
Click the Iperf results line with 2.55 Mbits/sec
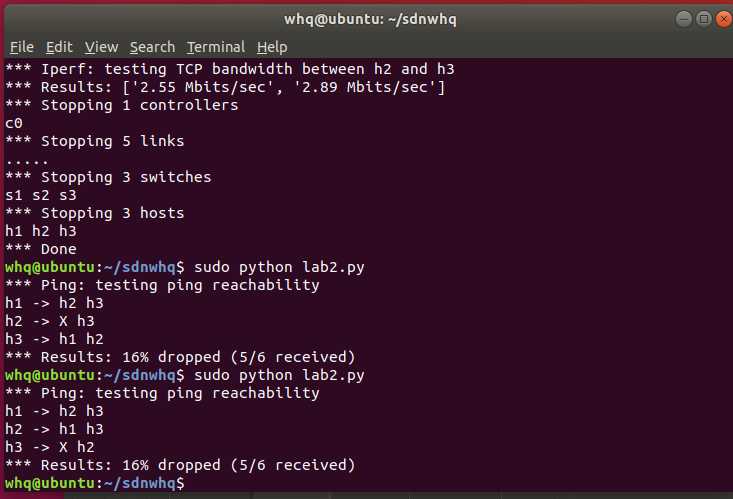click(x=225, y=87)
